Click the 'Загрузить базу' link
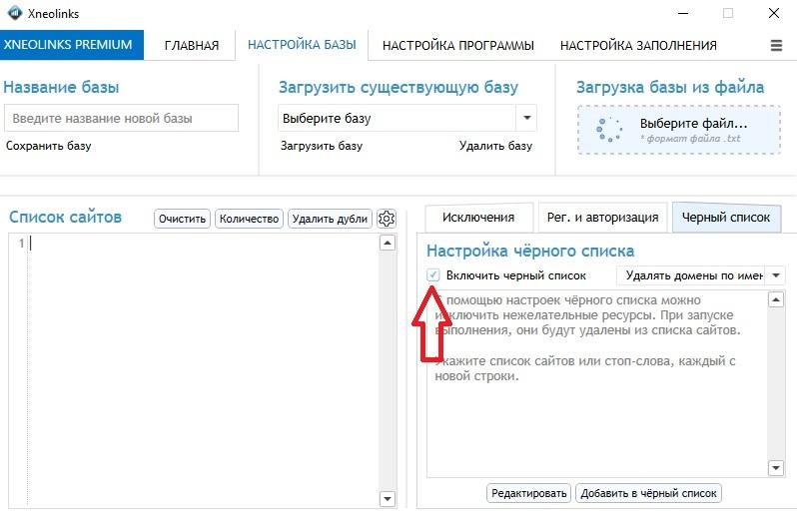 click(322, 146)
